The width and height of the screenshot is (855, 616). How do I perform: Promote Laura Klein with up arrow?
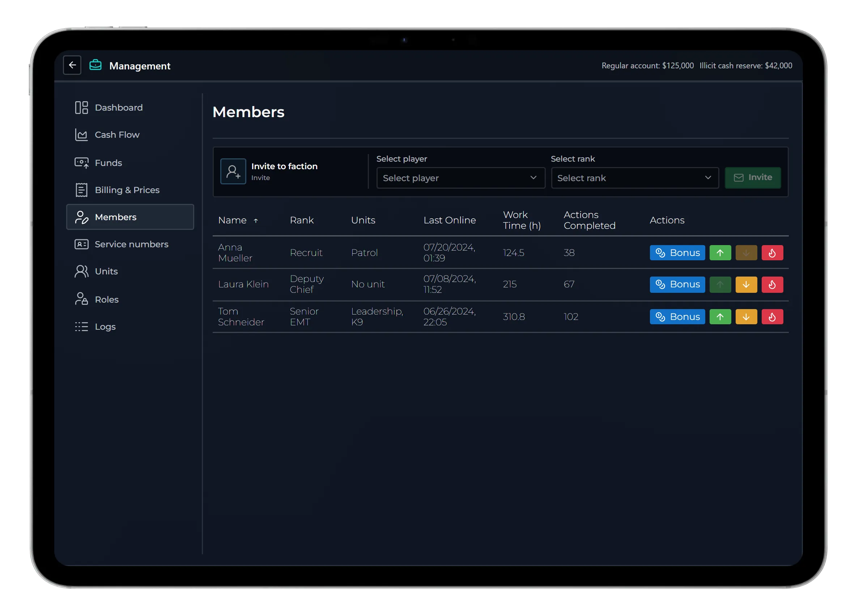720,285
